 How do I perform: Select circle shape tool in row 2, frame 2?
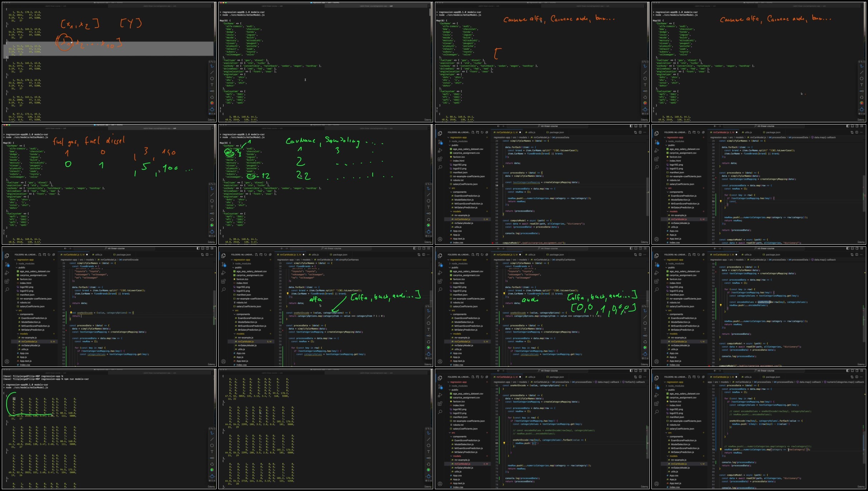(428, 201)
